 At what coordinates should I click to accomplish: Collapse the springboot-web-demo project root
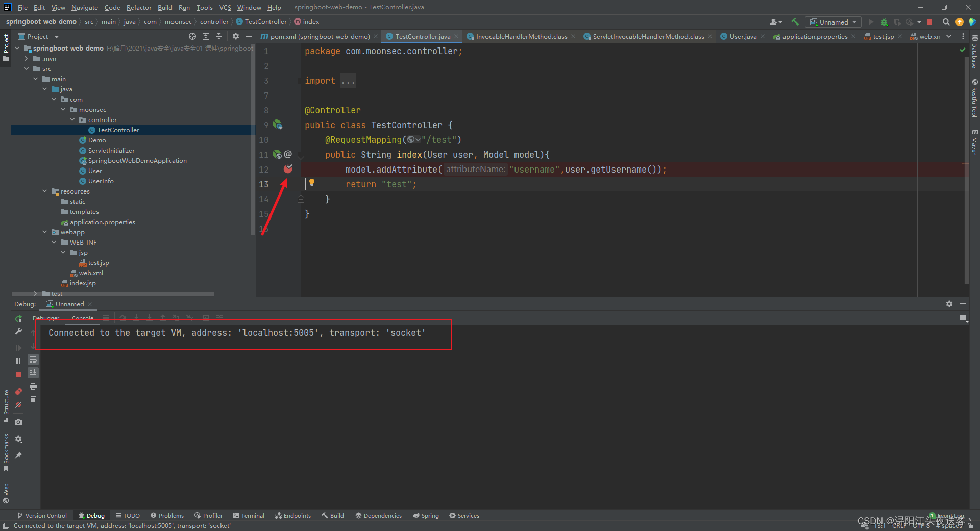(x=17, y=48)
